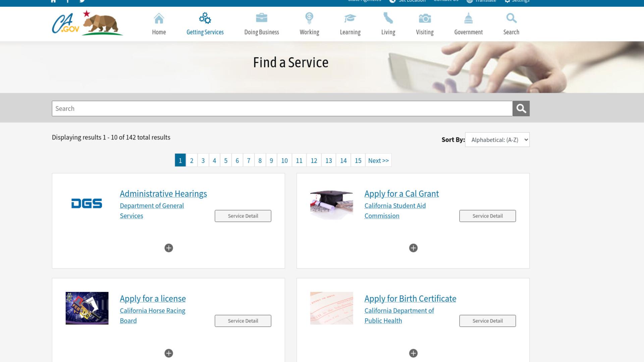
Task: Go to results page 5
Action: pos(226,161)
